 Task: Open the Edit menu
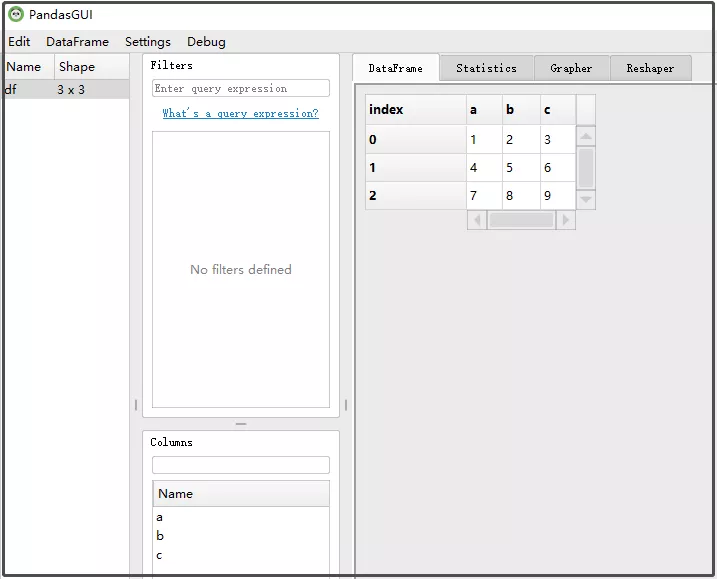(x=19, y=42)
